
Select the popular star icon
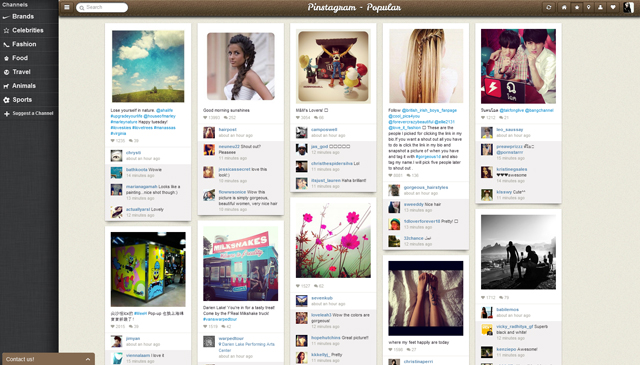coord(576,7)
